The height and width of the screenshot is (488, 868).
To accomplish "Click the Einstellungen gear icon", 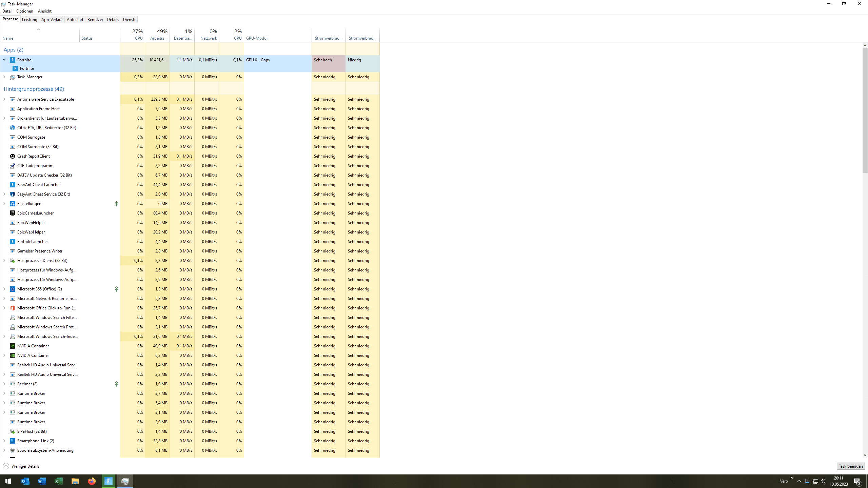I will click(13, 204).
